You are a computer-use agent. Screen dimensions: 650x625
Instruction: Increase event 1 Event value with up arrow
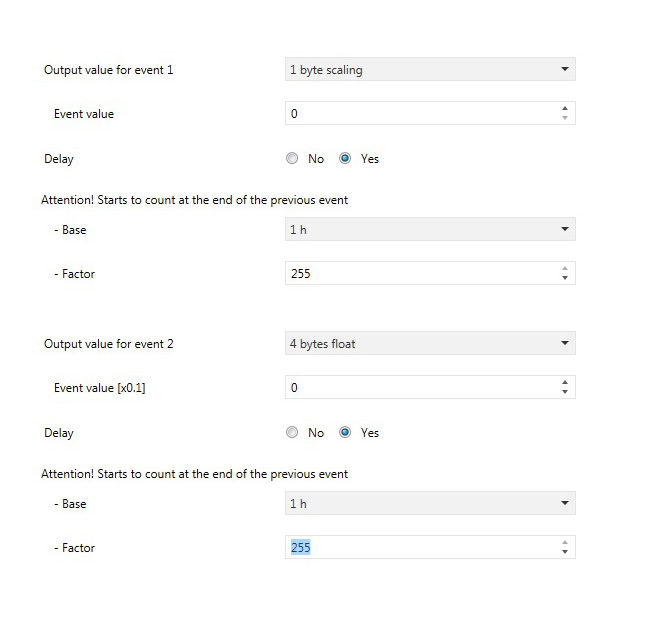coord(565,109)
